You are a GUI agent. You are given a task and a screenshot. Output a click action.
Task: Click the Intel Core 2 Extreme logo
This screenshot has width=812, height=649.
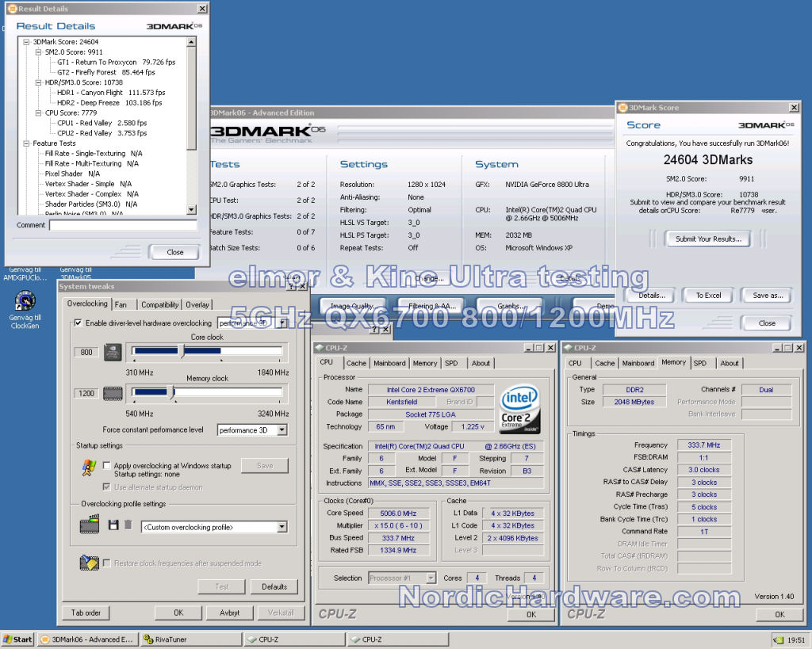tap(520, 409)
